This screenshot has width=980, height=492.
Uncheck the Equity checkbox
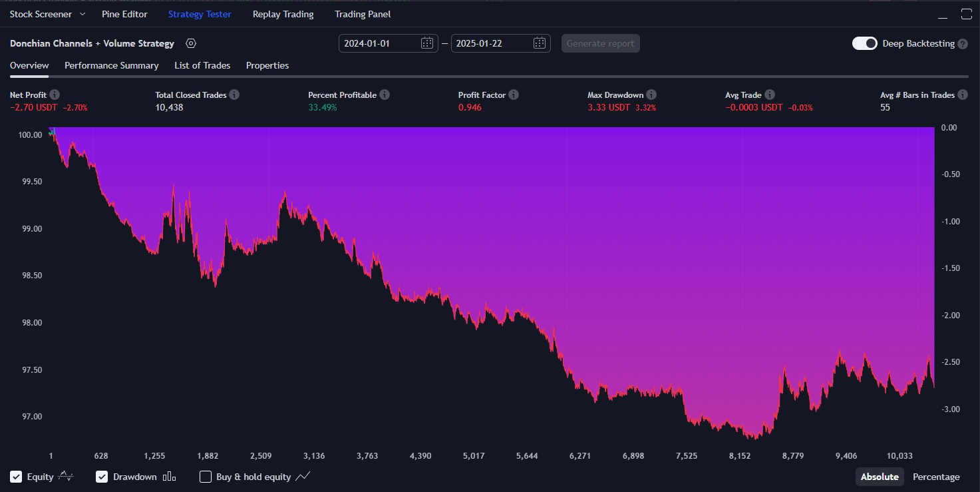(16, 477)
